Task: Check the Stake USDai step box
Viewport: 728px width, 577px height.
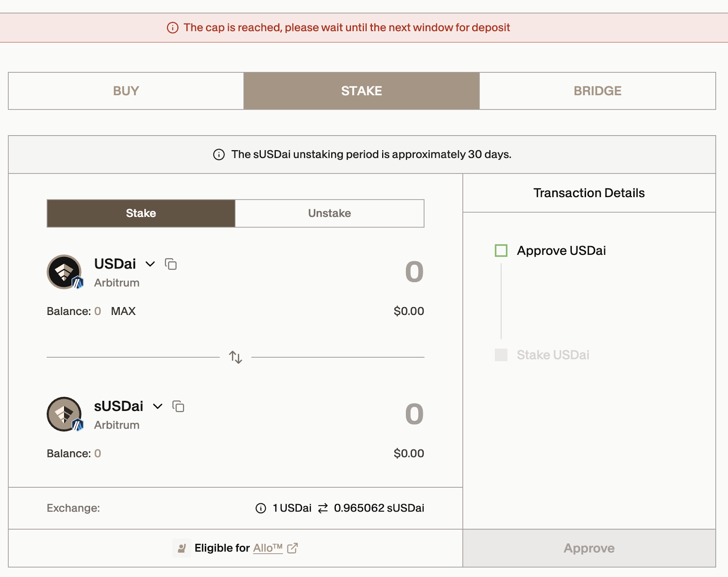Action: [501, 355]
